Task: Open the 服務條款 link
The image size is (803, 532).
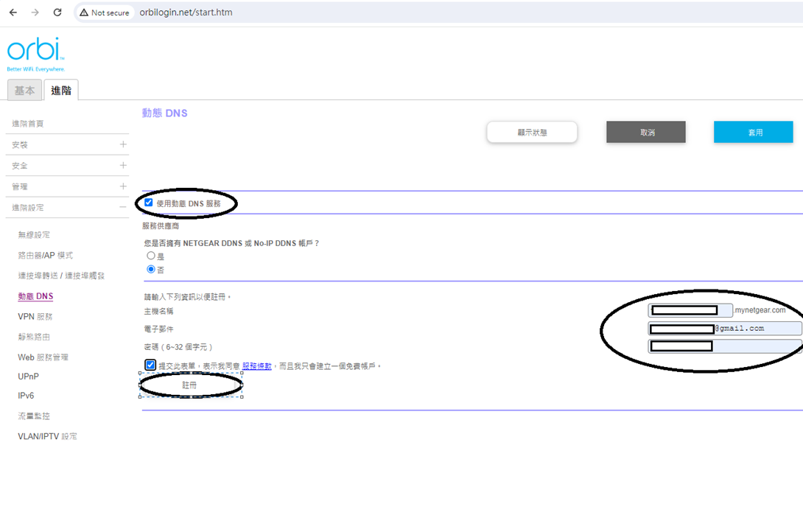Action: pos(256,365)
